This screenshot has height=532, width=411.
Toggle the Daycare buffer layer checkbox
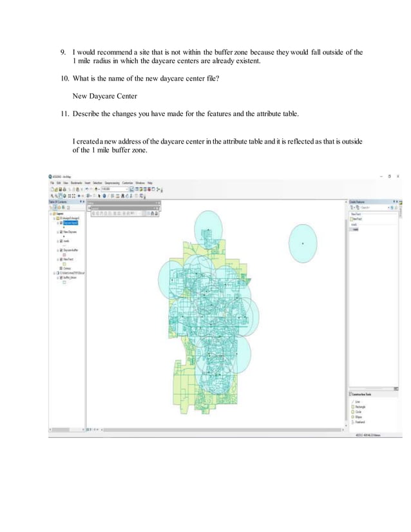(x=61, y=250)
